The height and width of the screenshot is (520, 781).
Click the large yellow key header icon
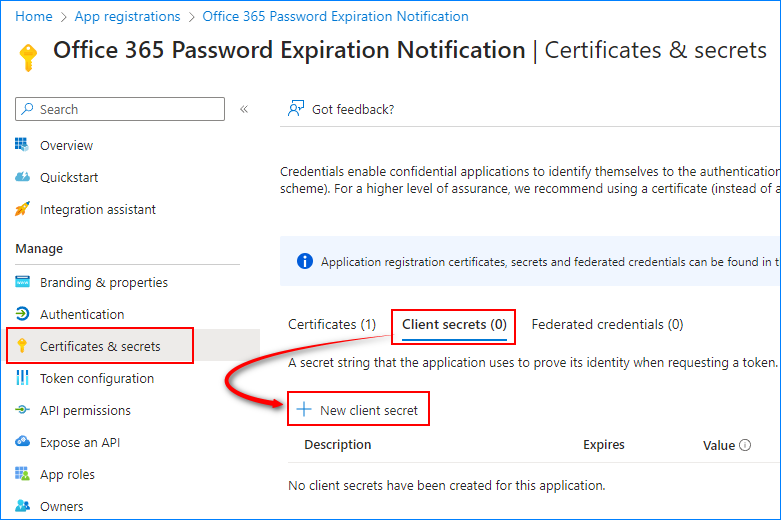28,58
